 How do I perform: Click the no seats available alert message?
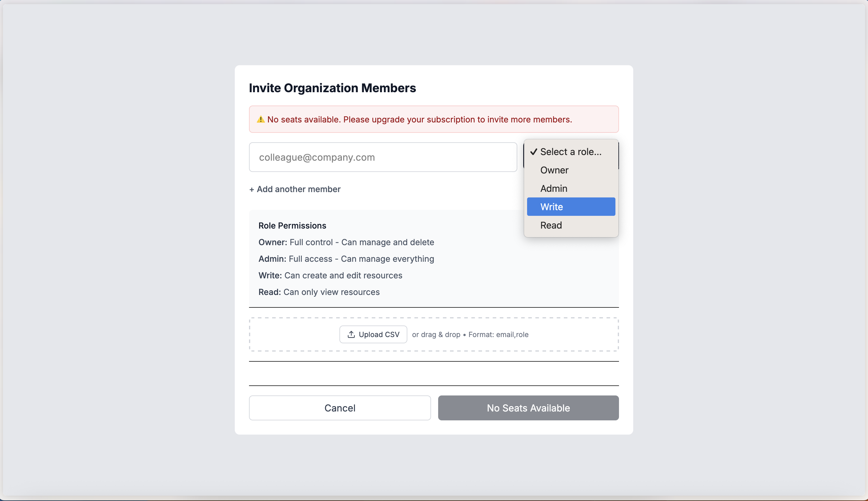(x=419, y=119)
